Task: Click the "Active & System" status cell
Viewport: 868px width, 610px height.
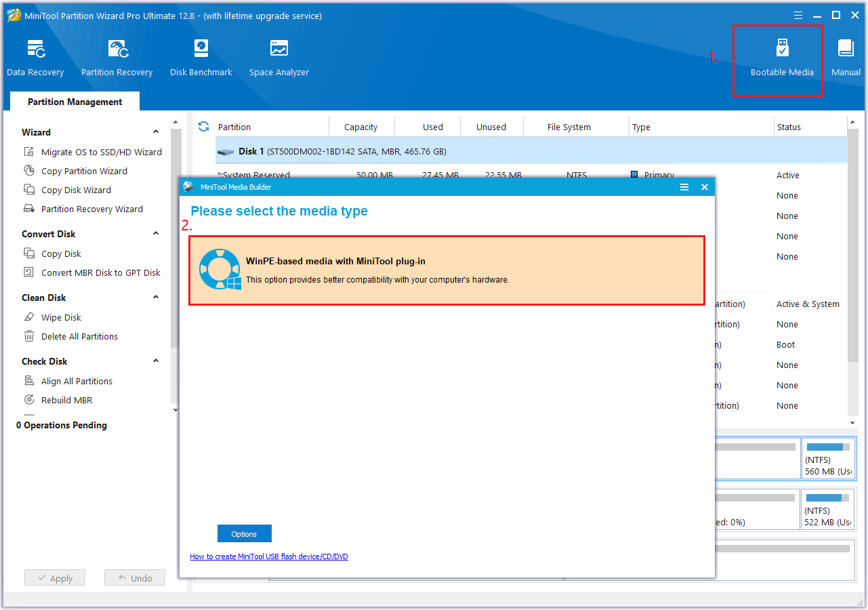Action: 808,304
